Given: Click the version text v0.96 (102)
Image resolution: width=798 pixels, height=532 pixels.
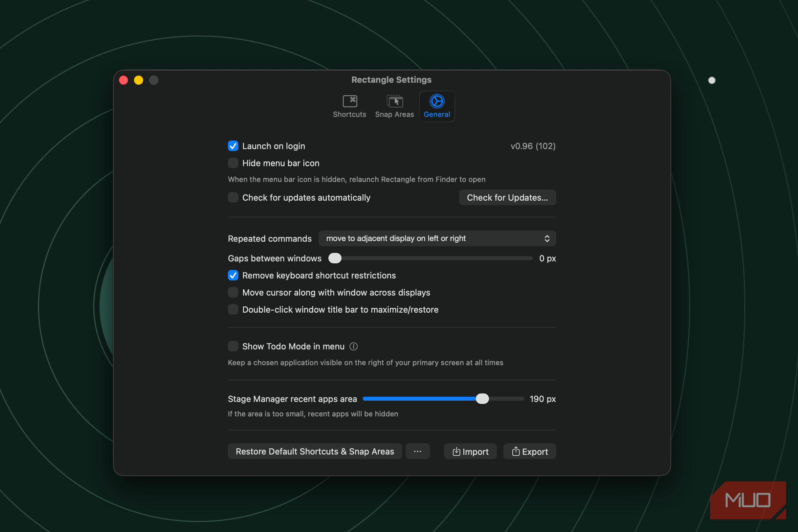Looking at the screenshot, I should [533, 146].
